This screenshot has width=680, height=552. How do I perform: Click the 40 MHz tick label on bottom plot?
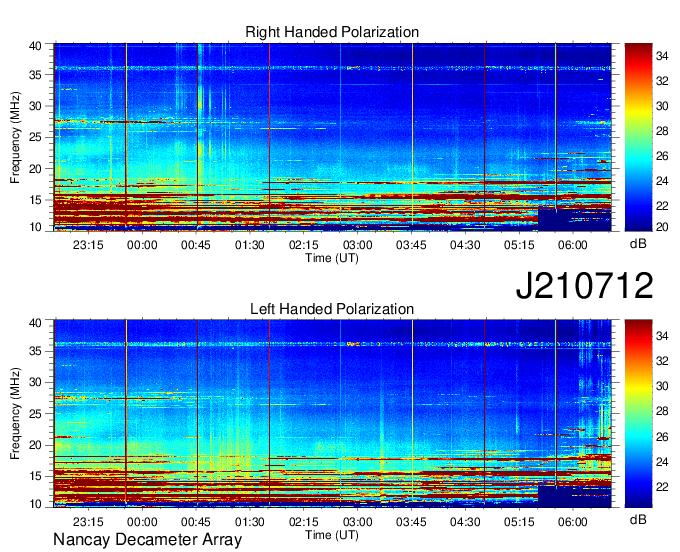pos(35,323)
